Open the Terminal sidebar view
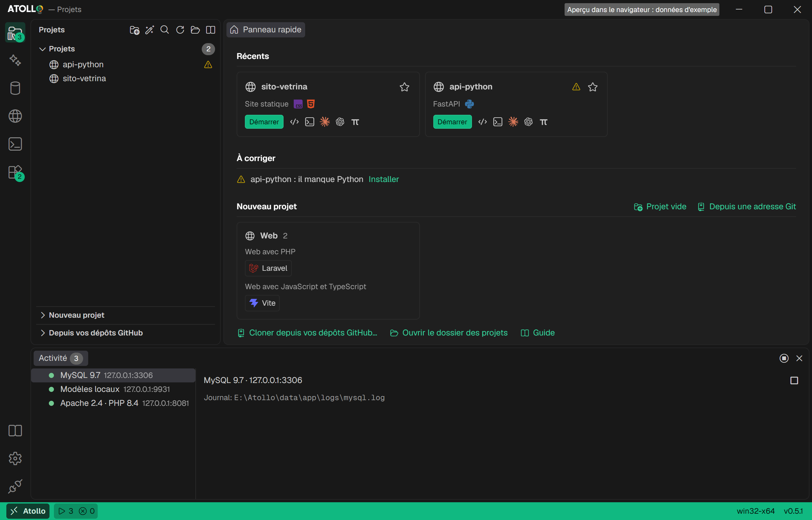Viewport: 812px width, 520px height. click(15, 144)
